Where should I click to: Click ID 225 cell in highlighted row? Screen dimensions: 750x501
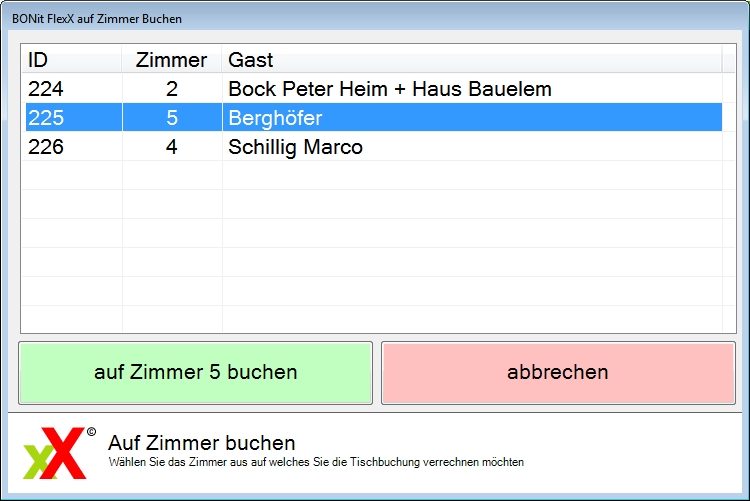pyautogui.click(x=74, y=118)
